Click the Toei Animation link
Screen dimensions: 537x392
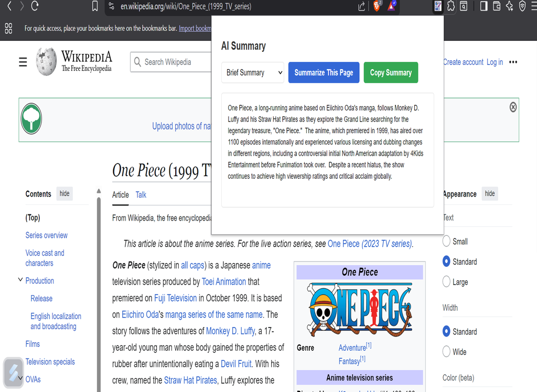pyautogui.click(x=224, y=282)
